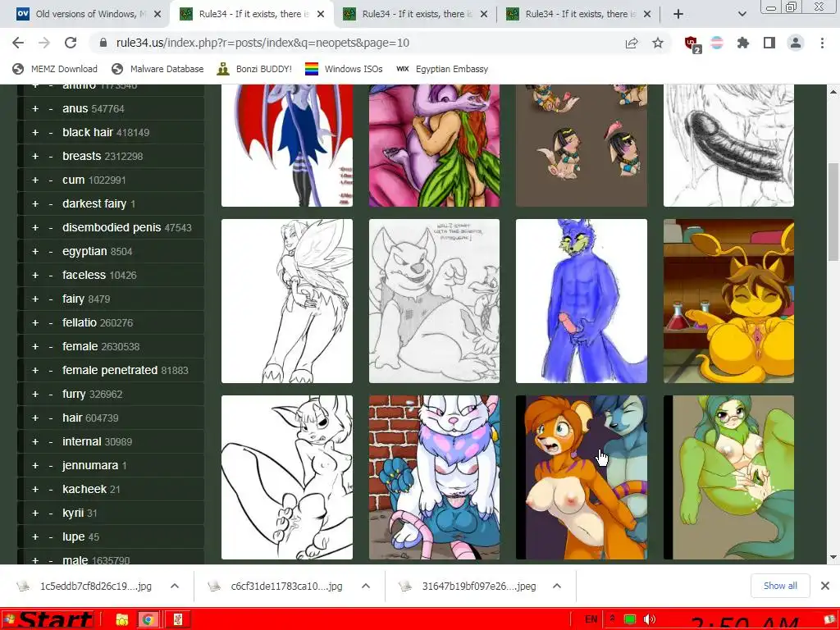Open Windows ISOs bookmark

(x=344, y=69)
